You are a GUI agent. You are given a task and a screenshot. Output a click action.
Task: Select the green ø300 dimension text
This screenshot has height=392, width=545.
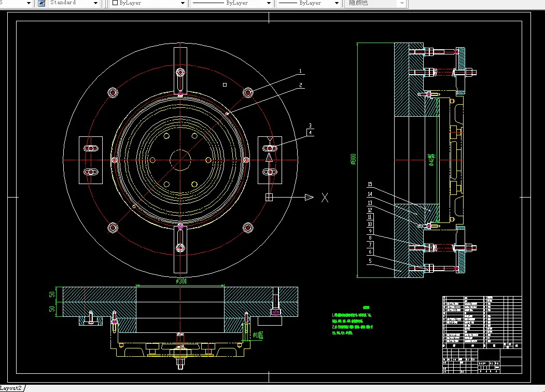click(x=181, y=281)
